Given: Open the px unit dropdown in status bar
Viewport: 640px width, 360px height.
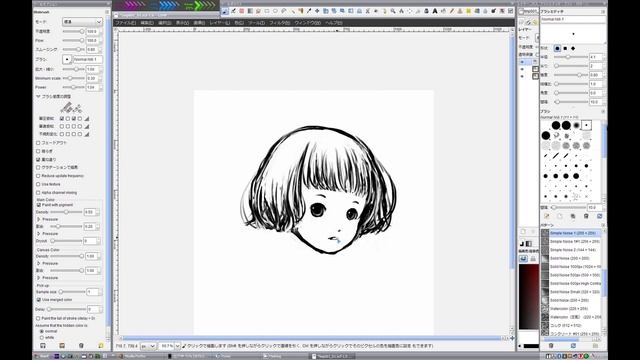Looking at the screenshot, I should (x=148, y=346).
